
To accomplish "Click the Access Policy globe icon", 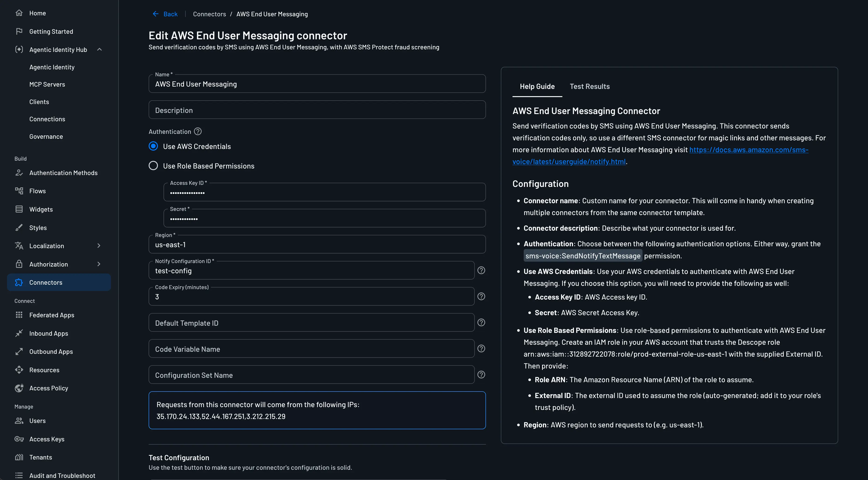I will [19, 388].
